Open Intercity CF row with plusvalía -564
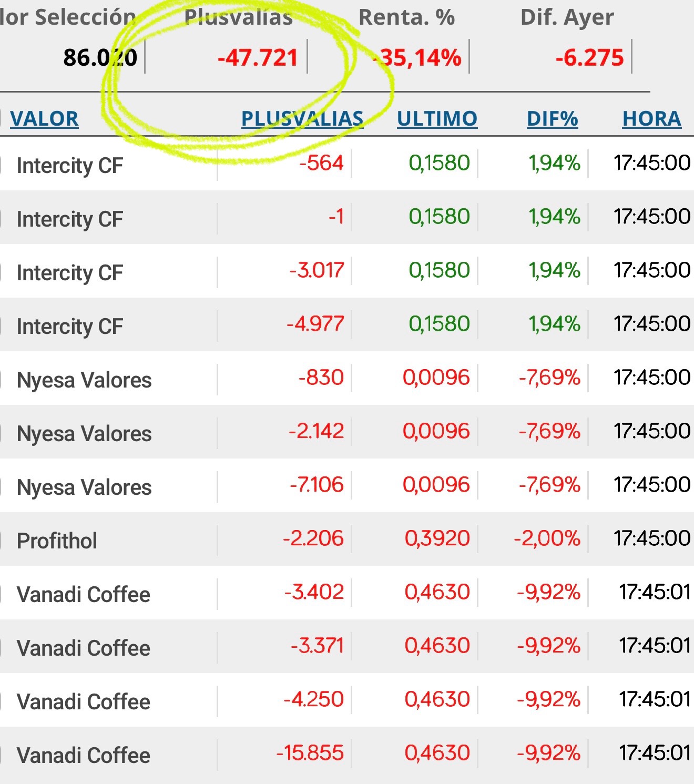 click(347, 164)
